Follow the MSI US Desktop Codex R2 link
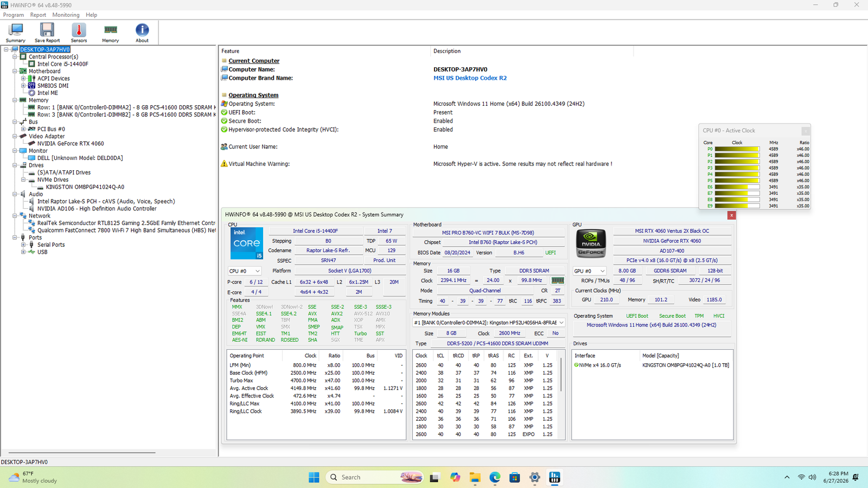 pyautogui.click(x=470, y=78)
